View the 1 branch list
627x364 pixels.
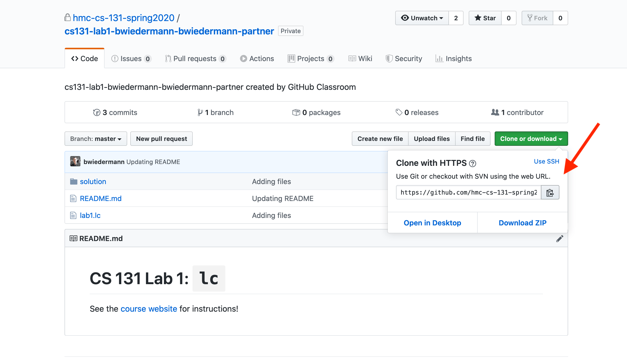(215, 112)
